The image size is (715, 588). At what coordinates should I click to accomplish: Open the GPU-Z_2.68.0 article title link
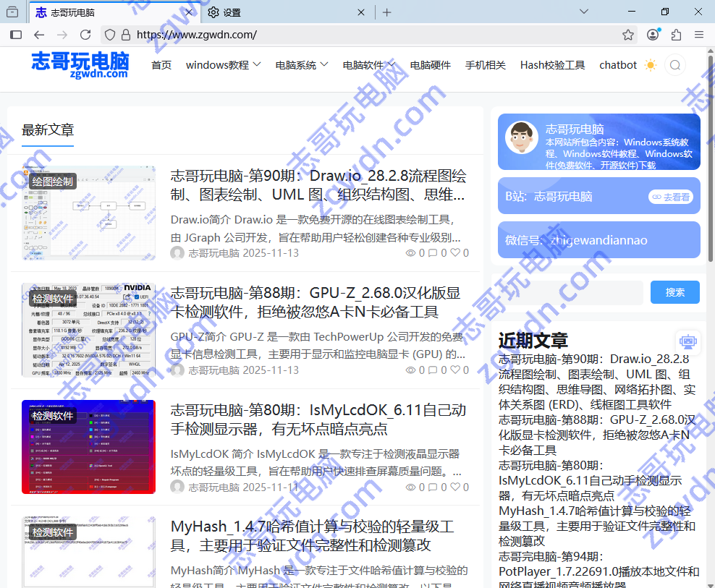315,302
